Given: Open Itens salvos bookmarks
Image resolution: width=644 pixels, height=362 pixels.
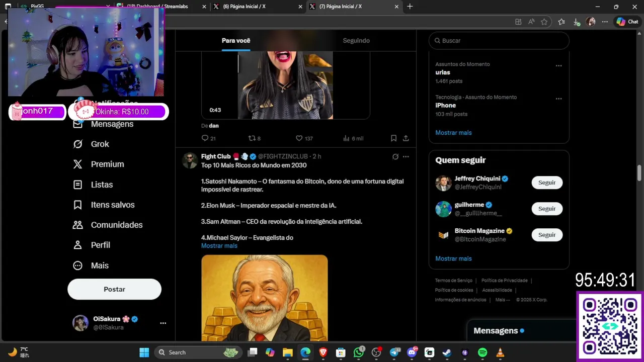Looking at the screenshot, I should pos(104,205).
